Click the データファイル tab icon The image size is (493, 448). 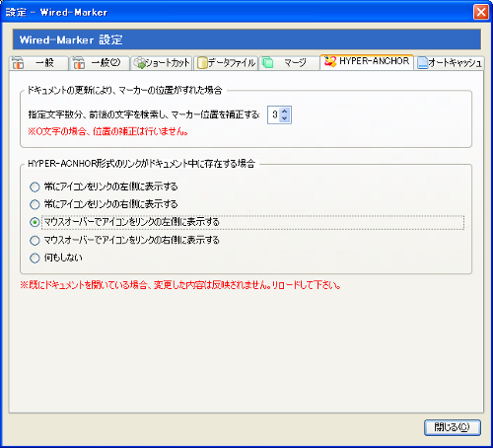(x=202, y=62)
